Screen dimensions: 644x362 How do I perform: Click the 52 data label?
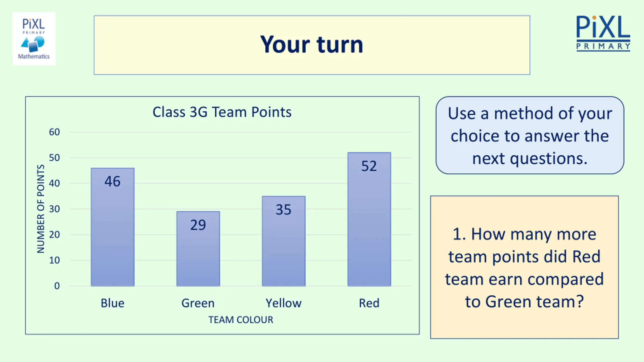[x=369, y=166]
